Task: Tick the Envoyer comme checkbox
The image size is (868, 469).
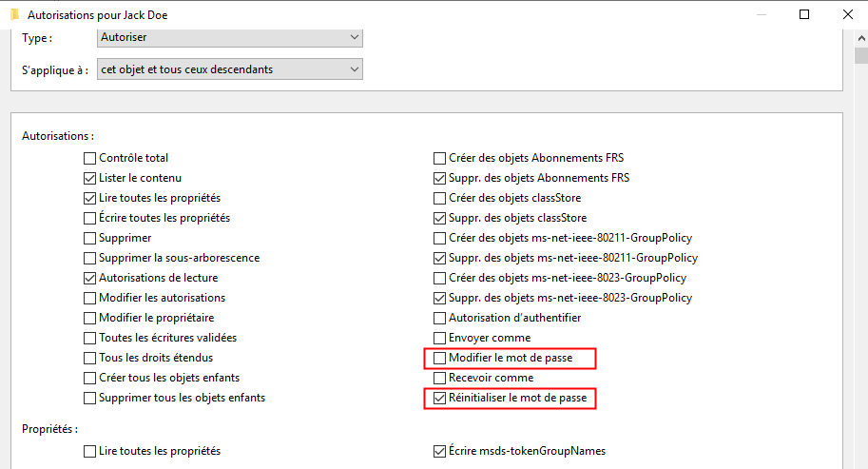Action: click(439, 338)
